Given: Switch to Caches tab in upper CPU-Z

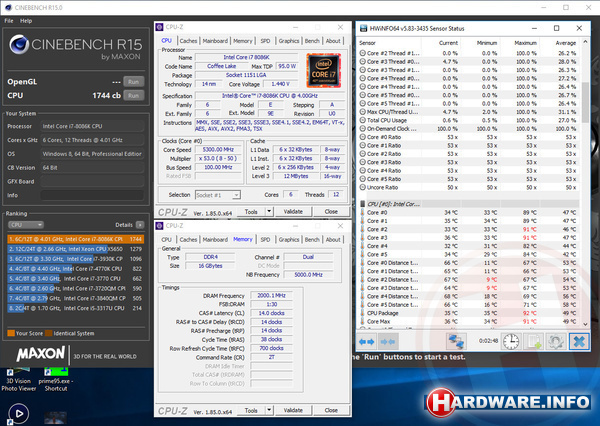Looking at the screenshot, I should 188,41.
